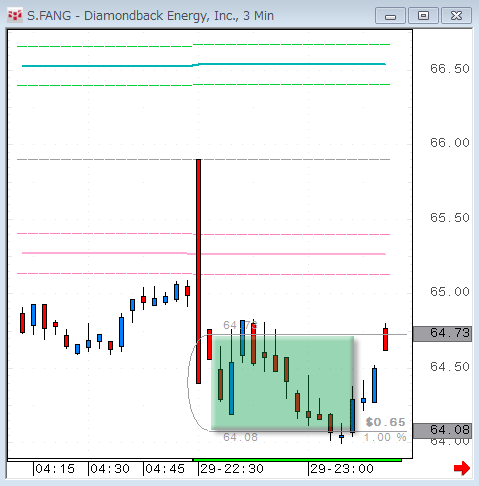
Task: Minimize the S.FANG chart window
Action: pos(390,16)
